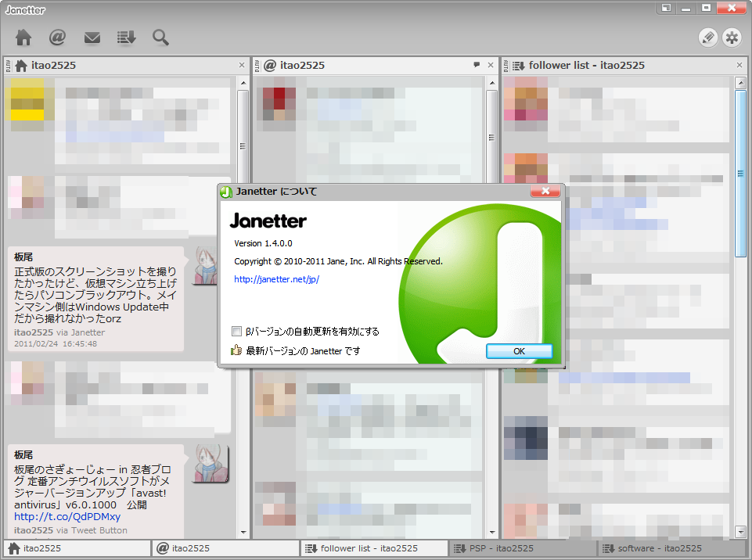Image resolution: width=752 pixels, height=560 pixels.
Task: Click itao2525 username under avast tweet
Action: coord(34,530)
